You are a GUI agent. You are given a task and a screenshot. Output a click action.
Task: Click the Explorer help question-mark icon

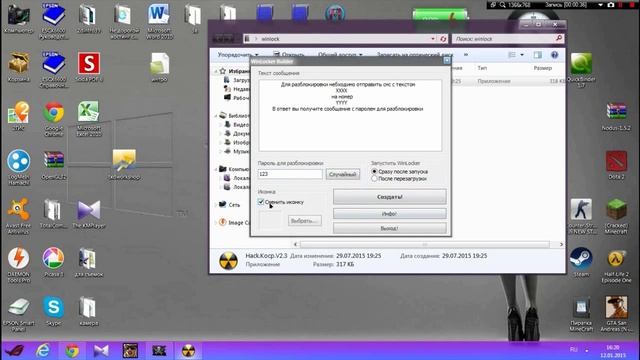(x=554, y=55)
